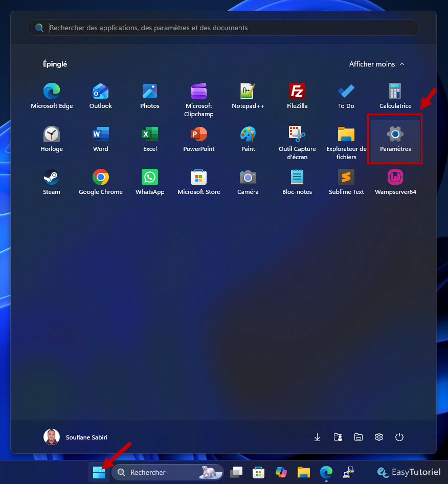Open the Horloge app

[x=52, y=139]
